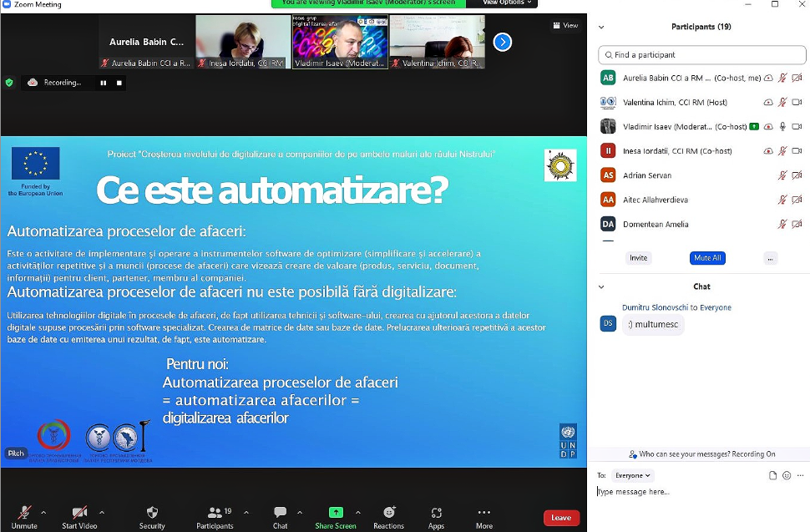Click the Invite button
810x532 pixels.
coord(638,258)
